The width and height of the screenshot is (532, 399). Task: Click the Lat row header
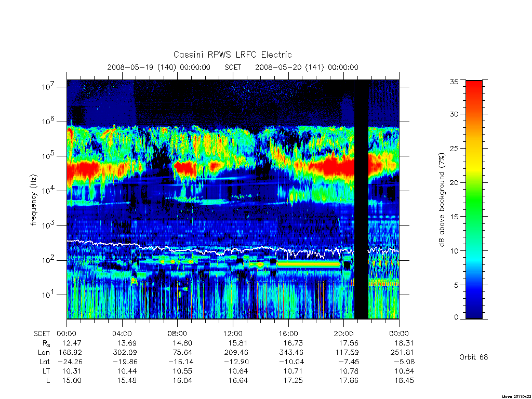pos(45,362)
